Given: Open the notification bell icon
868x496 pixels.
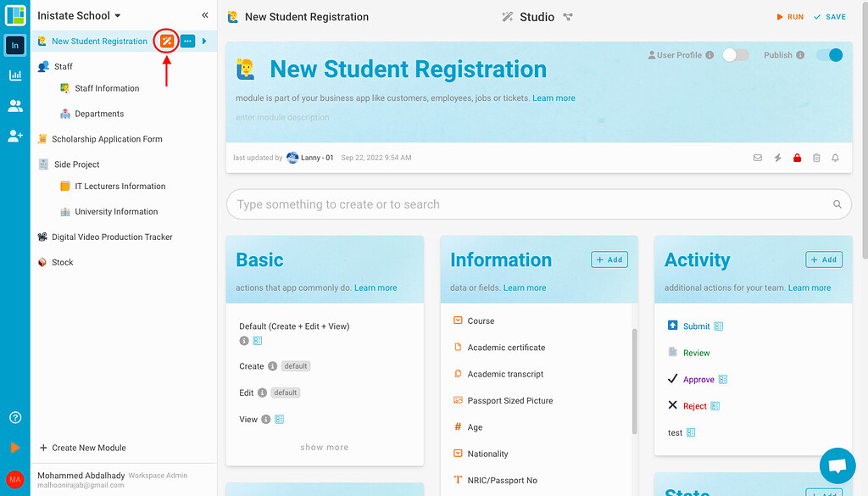Looking at the screenshot, I should [836, 158].
